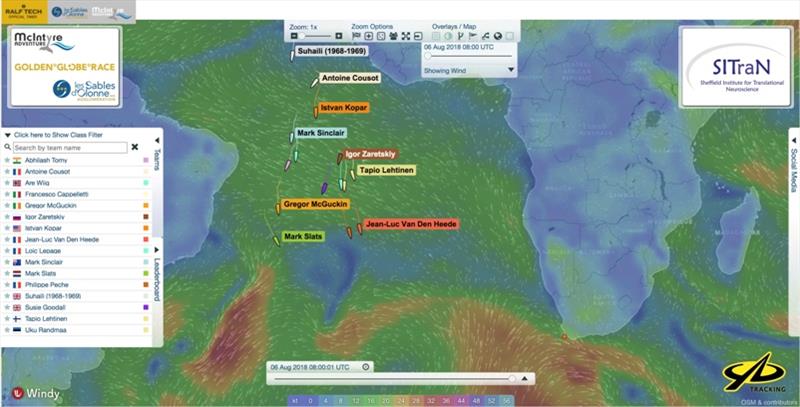Click Jean-Luc Van Den Heede's red swatch
Image resolution: width=800 pixels, height=407 pixels.
coord(146,240)
